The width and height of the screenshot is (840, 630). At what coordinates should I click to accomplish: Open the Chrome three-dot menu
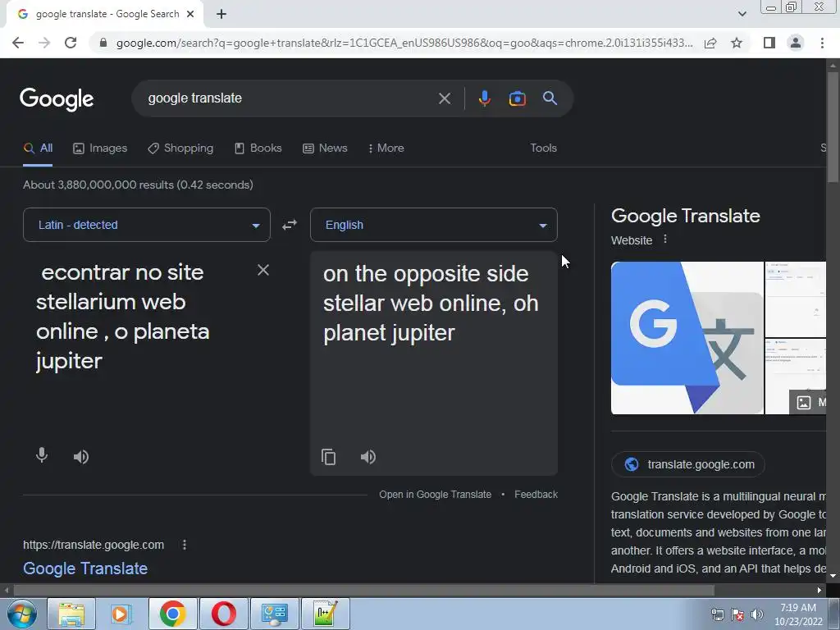[x=822, y=43]
